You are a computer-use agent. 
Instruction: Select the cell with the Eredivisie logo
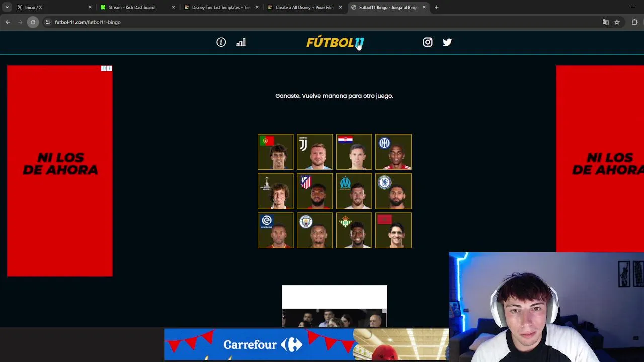tap(275, 230)
